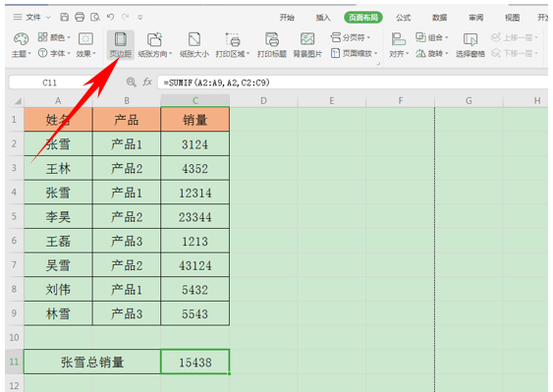Select the column D header

[263, 101]
